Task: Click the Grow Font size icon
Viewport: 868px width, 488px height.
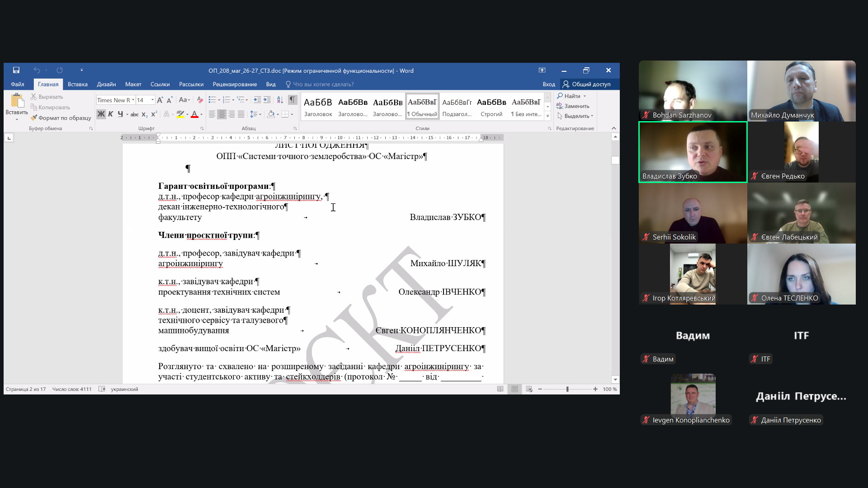Action: pos(160,100)
